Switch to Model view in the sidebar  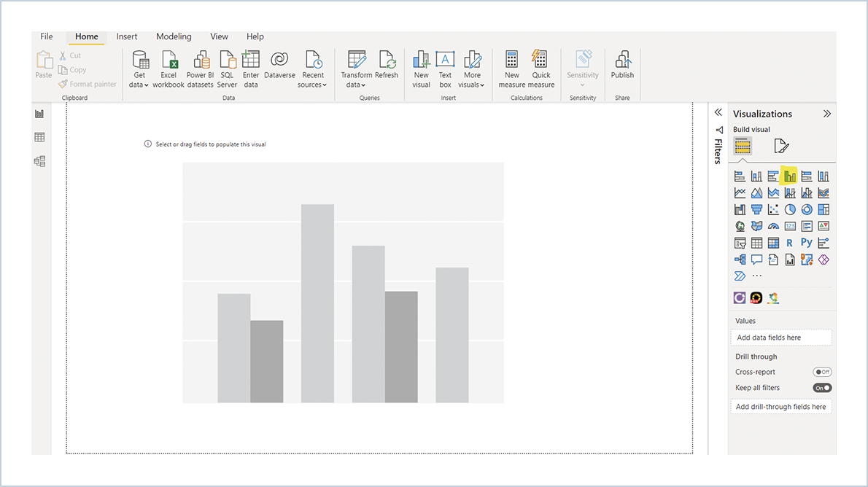pyautogui.click(x=39, y=161)
